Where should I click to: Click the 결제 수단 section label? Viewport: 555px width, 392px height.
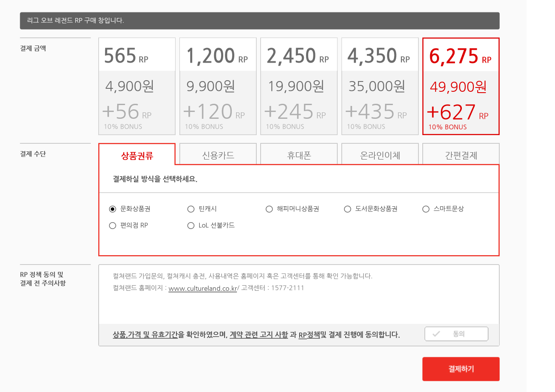(x=33, y=154)
